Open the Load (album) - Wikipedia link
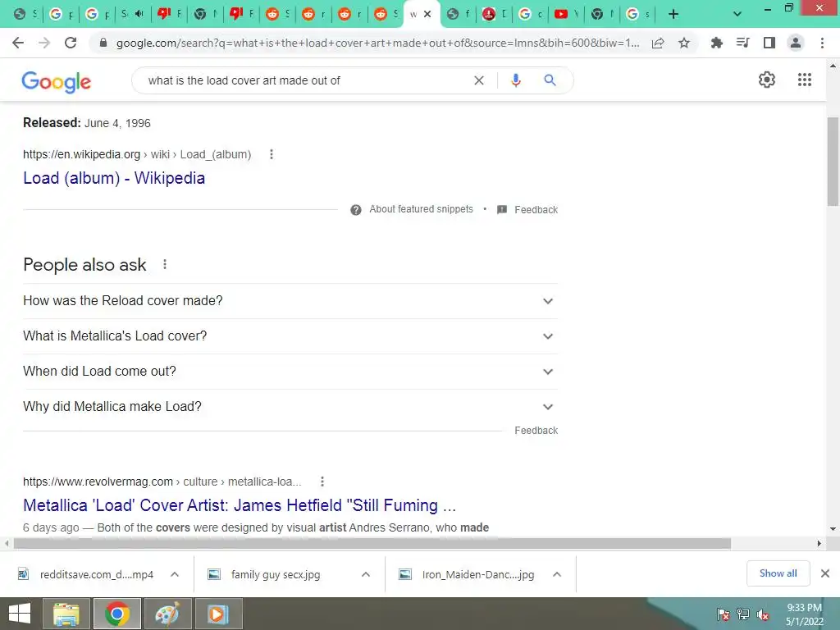 click(114, 178)
